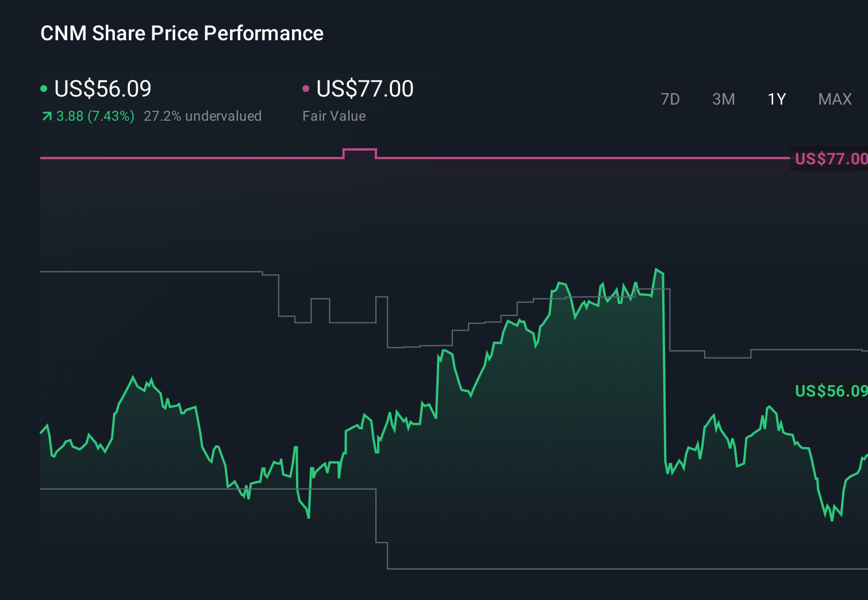Switch to the 7D time range tab
Image resolution: width=868 pixels, height=600 pixels.
pos(670,99)
